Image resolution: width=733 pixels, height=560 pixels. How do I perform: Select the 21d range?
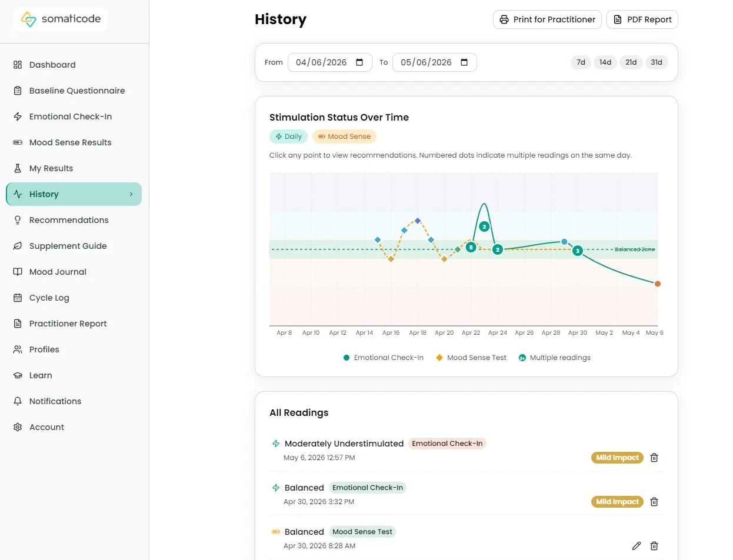[x=631, y=62]
